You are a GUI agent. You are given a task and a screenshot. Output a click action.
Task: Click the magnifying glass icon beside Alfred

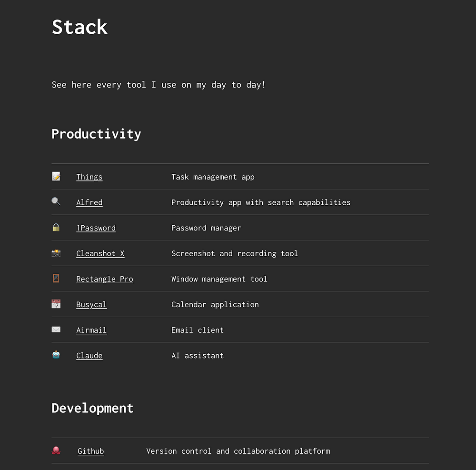(56, 202)
